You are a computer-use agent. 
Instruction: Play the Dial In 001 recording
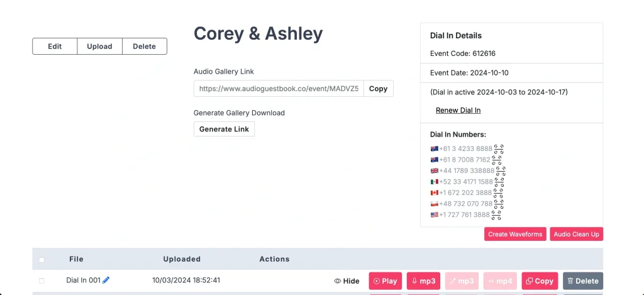click(x=385, y=281)
